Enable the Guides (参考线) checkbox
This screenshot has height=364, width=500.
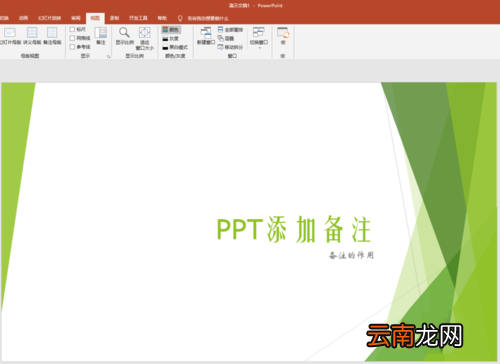72,47
